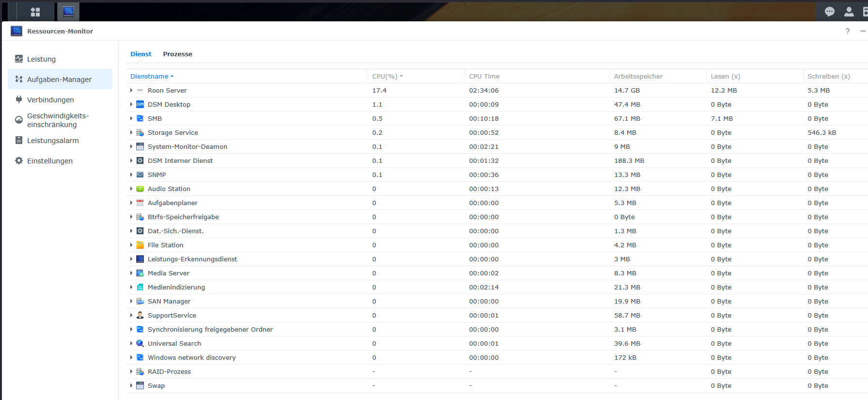Open the notifications chat bubble icon
Screen dimensions: 868x400
tap(830, 12)
